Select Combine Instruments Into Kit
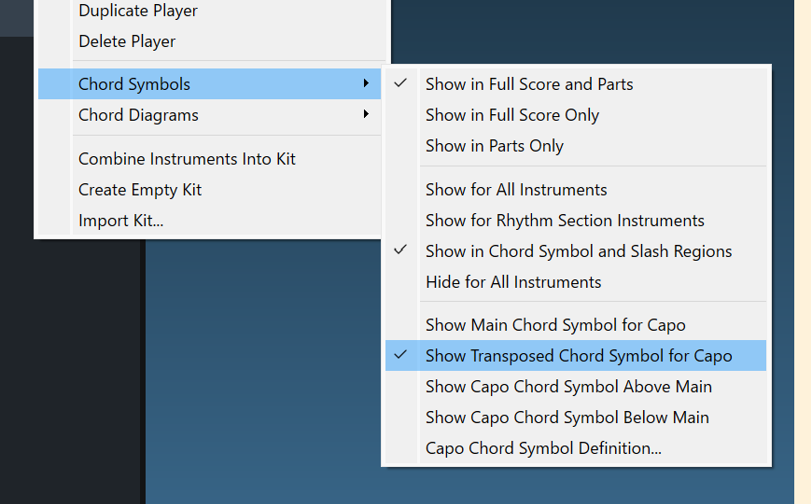Image resolution: width=811 pixels, height=504 pixels. 187,159
